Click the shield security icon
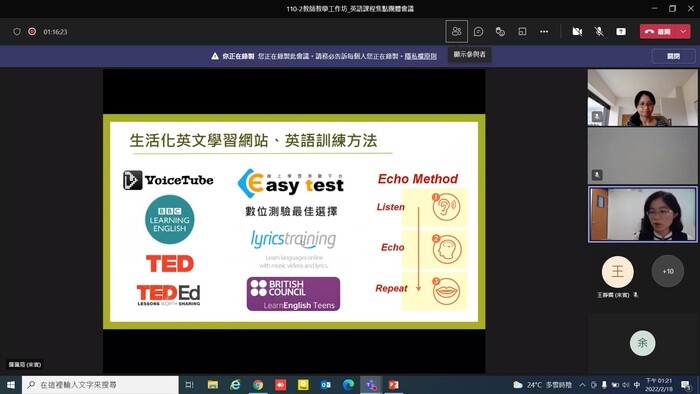This screenshot has height=394, width=700. pos(17,32)
